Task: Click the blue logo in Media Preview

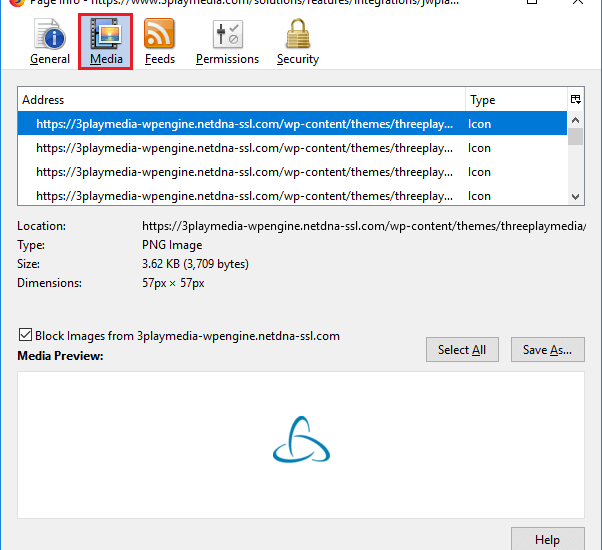Action: [301, 439]
